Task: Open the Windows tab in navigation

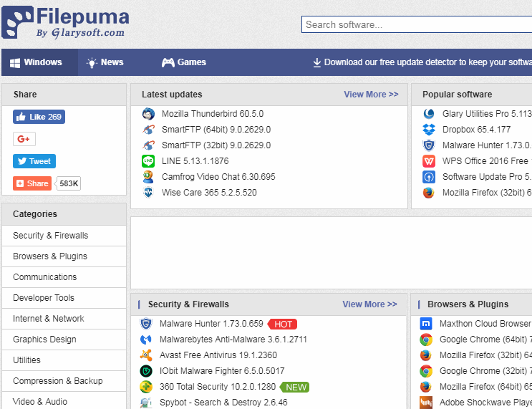Action: (39, 62)
